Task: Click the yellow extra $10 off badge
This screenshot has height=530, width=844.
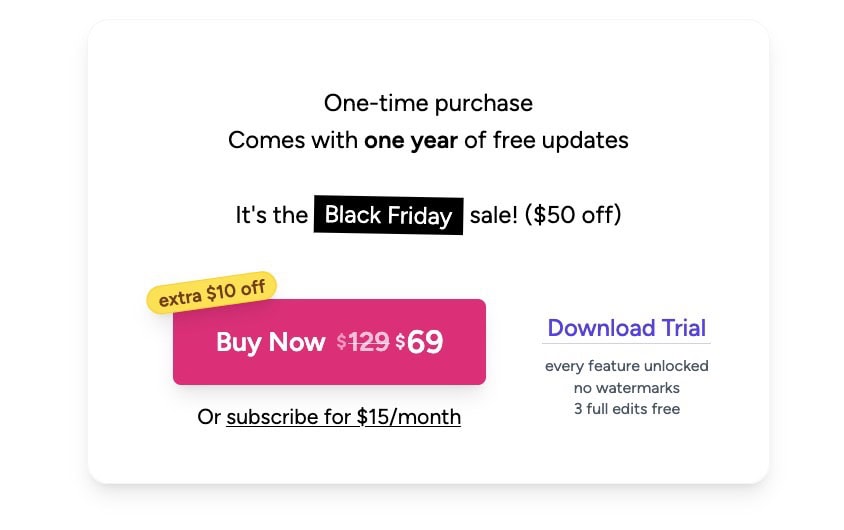Action: coord(212,293)
